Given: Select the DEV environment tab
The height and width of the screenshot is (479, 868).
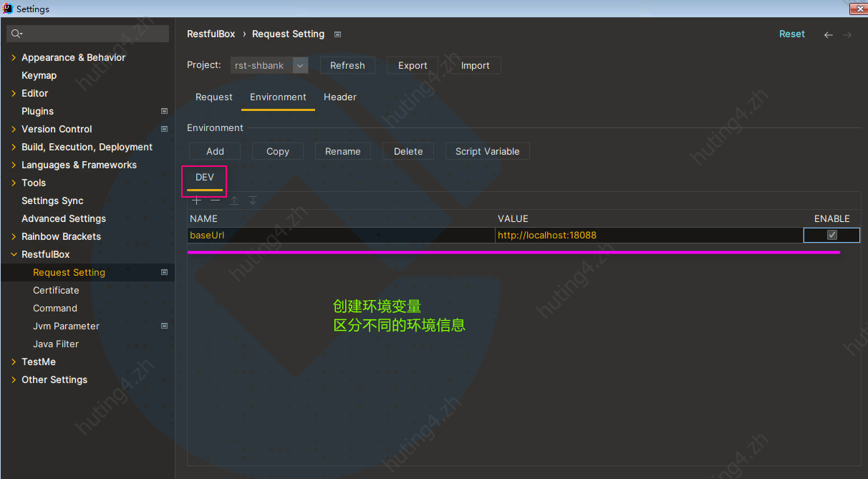Looking at the screenshot, I should (x=205, y=178).
